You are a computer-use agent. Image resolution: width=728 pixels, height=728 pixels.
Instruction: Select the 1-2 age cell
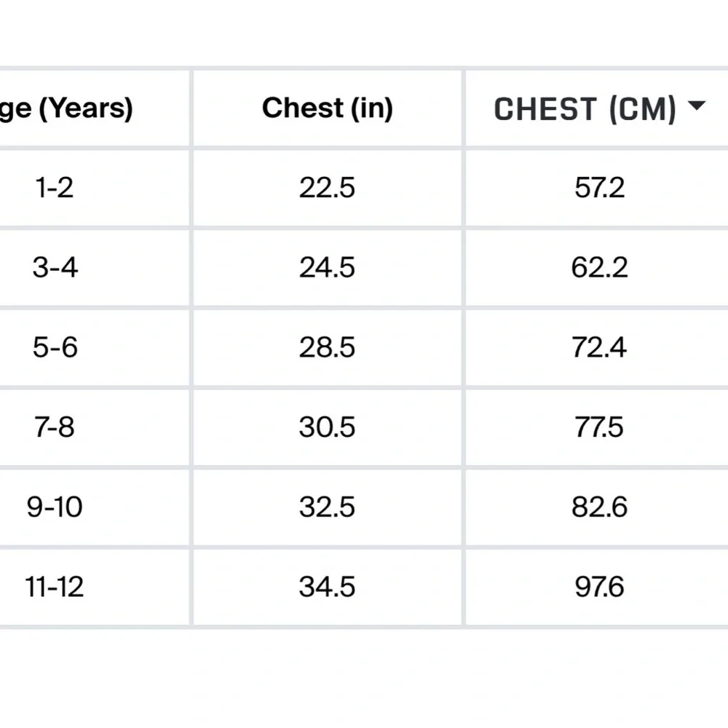pyautogui.click(x=94, y=188)
